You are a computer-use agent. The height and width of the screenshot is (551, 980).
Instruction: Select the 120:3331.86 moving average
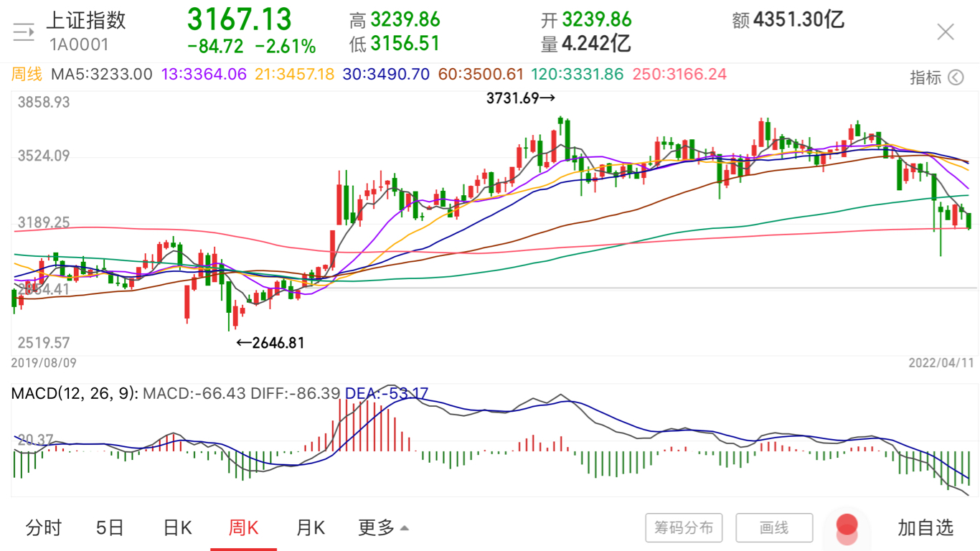tap(578, 74)
